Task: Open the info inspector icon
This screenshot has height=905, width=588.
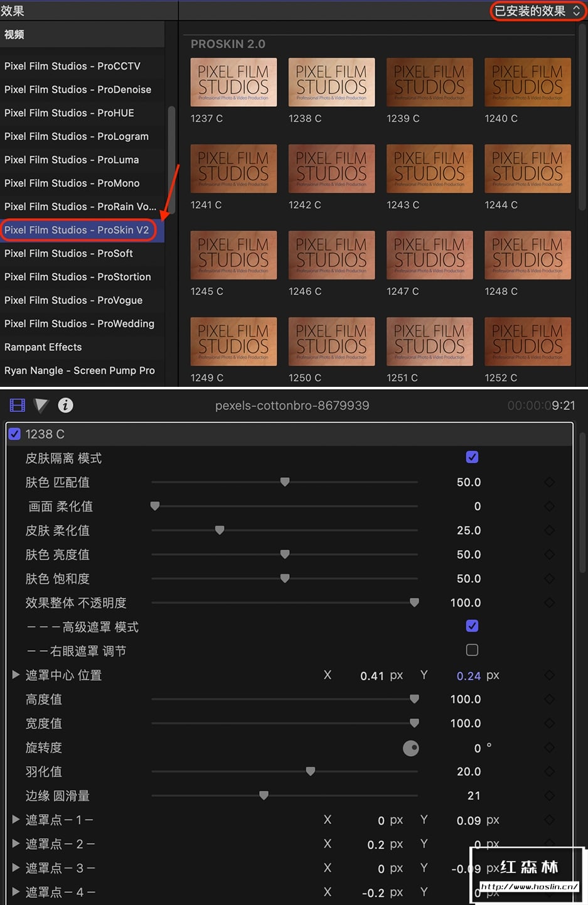Action: pyautogui.click(x=65, y=406)
